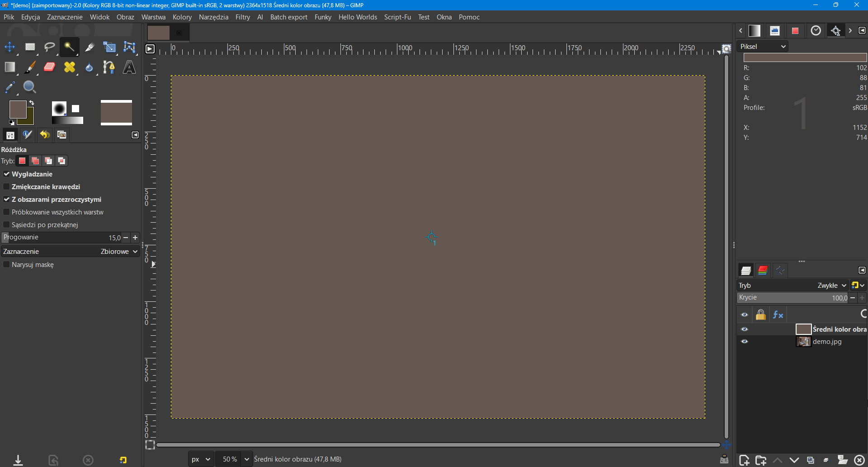Create a new layer
This screenshot has height=467, width=868.
pos(744,460)
